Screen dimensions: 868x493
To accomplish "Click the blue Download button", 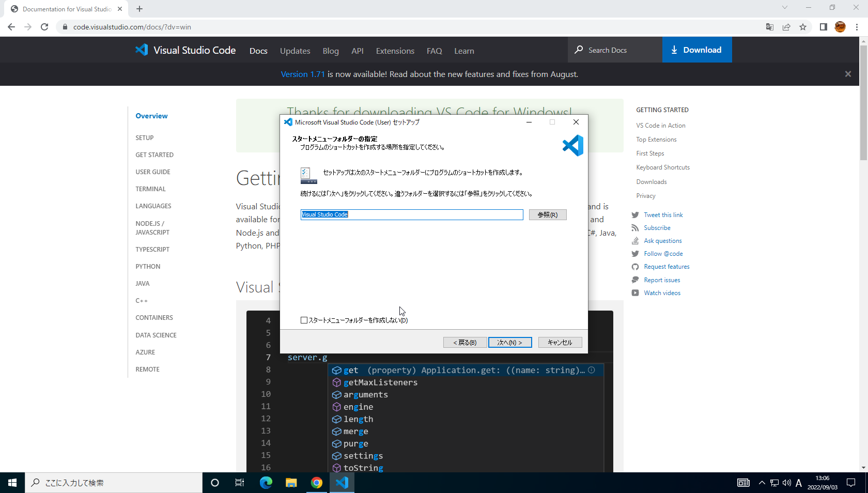I will [697, 50].
